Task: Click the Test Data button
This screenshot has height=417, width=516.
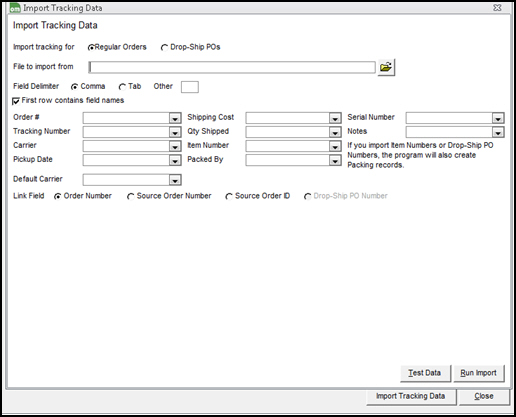Action: [425, 373]
